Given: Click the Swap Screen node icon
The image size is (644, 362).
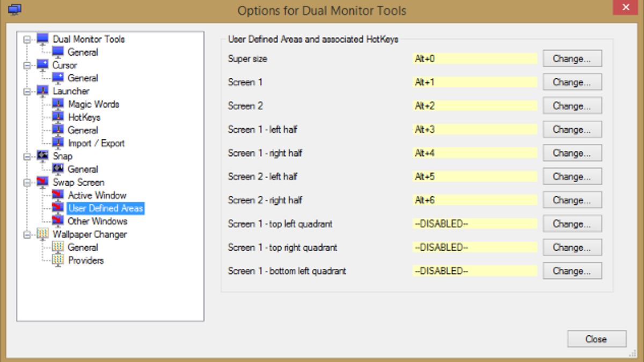Looking at the screenshot, I should 43,183.
